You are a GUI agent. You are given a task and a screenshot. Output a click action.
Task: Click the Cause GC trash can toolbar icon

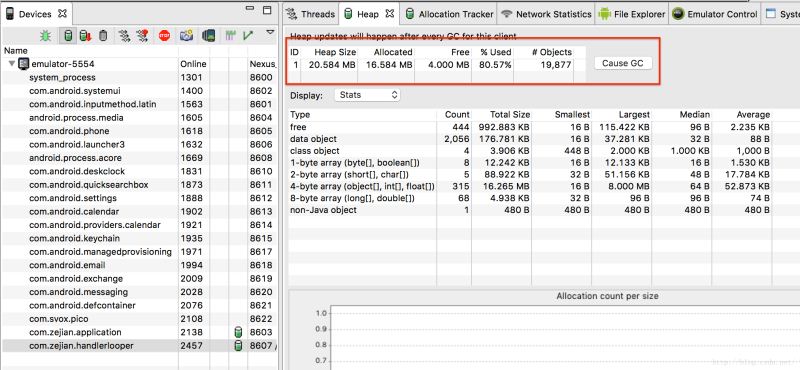[x=103, y=36]
